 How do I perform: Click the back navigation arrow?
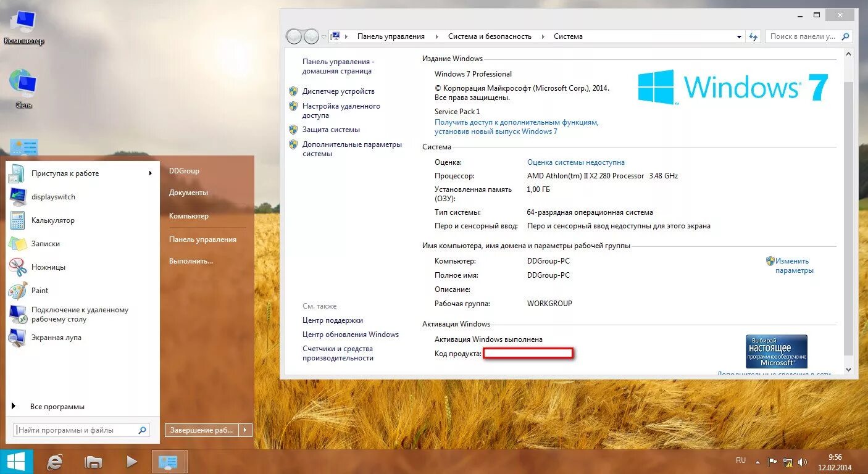click(x=294, y=36)
